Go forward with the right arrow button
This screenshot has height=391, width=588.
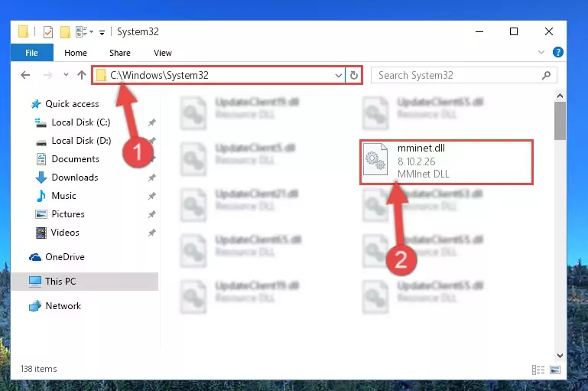(47, 75)
